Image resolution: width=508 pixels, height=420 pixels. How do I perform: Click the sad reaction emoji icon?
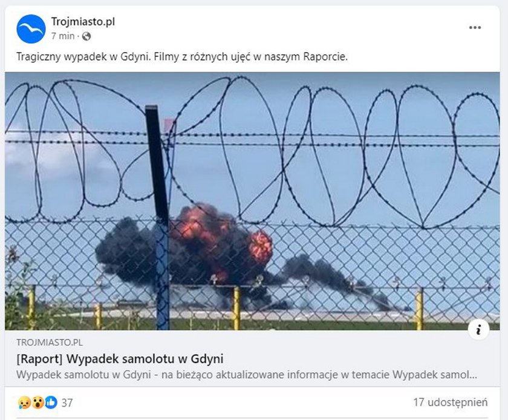[x=24, y=402]
